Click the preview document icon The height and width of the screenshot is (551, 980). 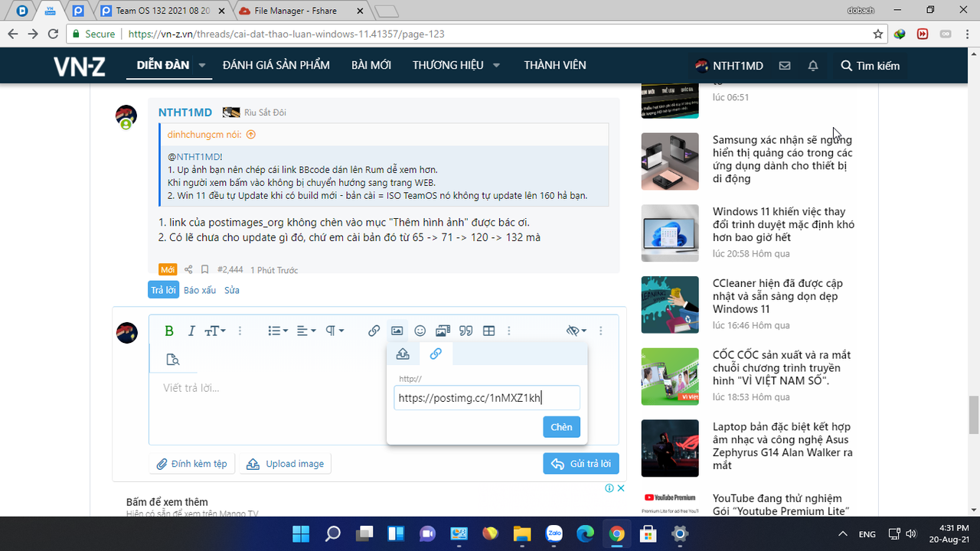(173, 360)
